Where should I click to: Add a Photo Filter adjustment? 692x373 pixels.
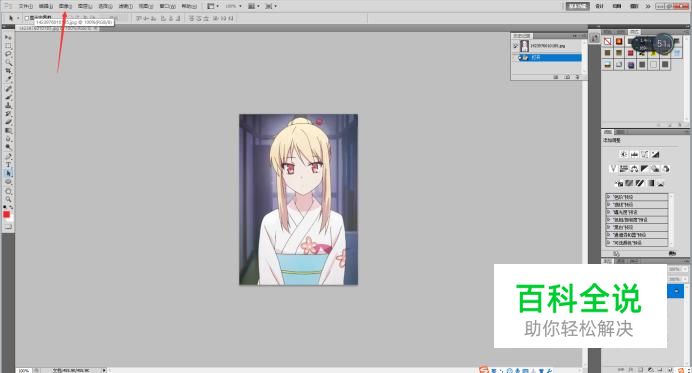[x=655, y=169]
